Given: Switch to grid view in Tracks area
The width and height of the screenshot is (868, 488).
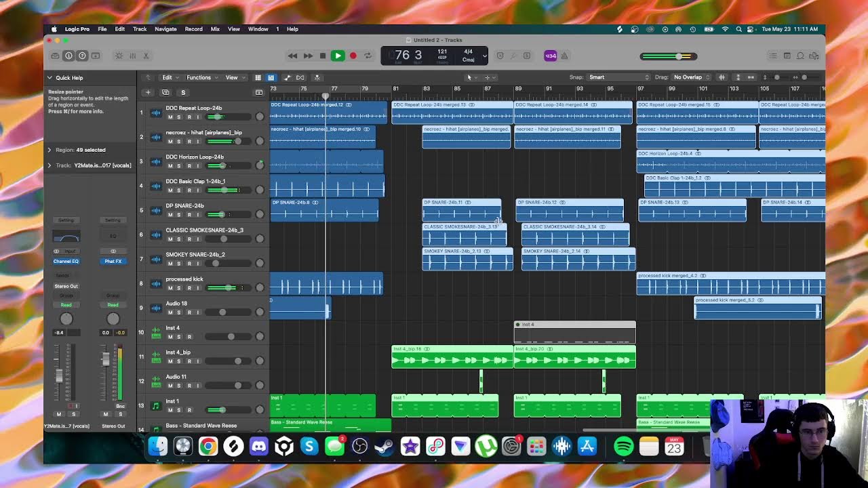Looking at the screenshot, I should pyautogui.click(x=258, y=77).
